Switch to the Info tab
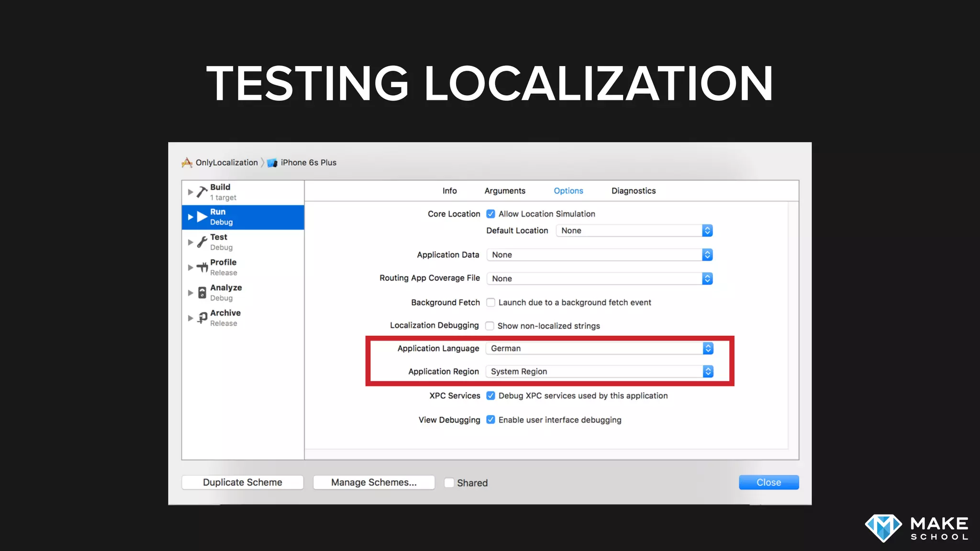Screen dimensions: 980x551 (449, 191)
